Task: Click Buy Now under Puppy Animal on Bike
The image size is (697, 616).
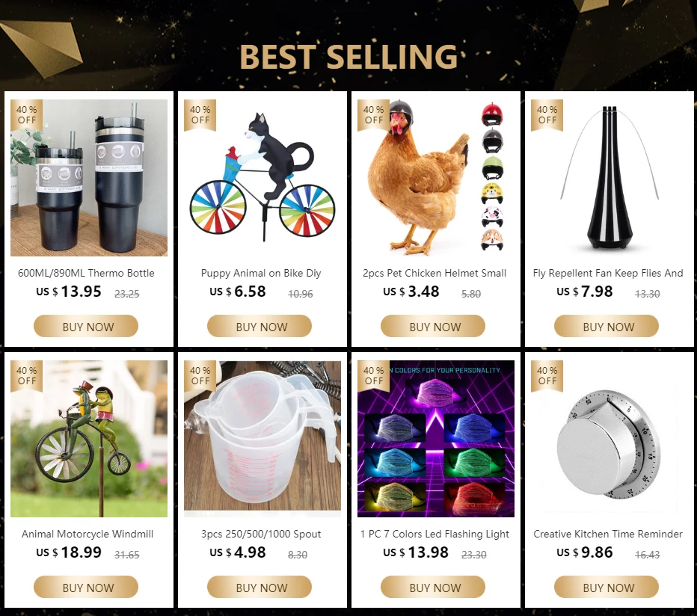Action: (x=260, y=326)
